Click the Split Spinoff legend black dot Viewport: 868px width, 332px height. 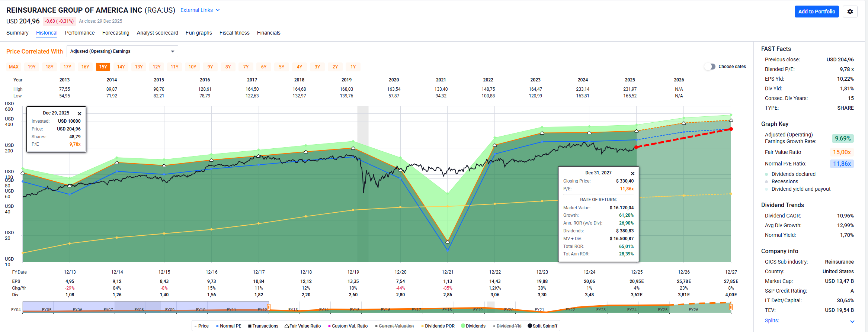click(x=530, y=326)
